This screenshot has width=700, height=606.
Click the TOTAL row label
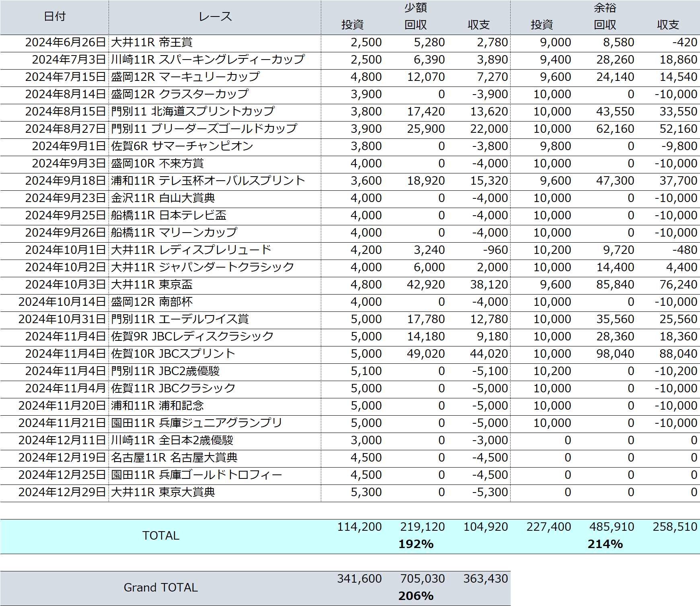161,536
